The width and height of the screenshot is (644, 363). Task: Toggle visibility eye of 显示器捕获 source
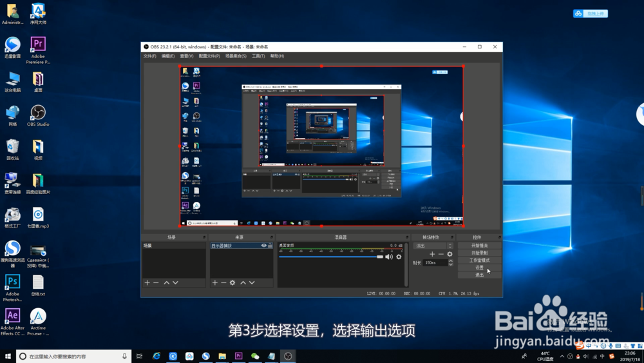[263, 246]
